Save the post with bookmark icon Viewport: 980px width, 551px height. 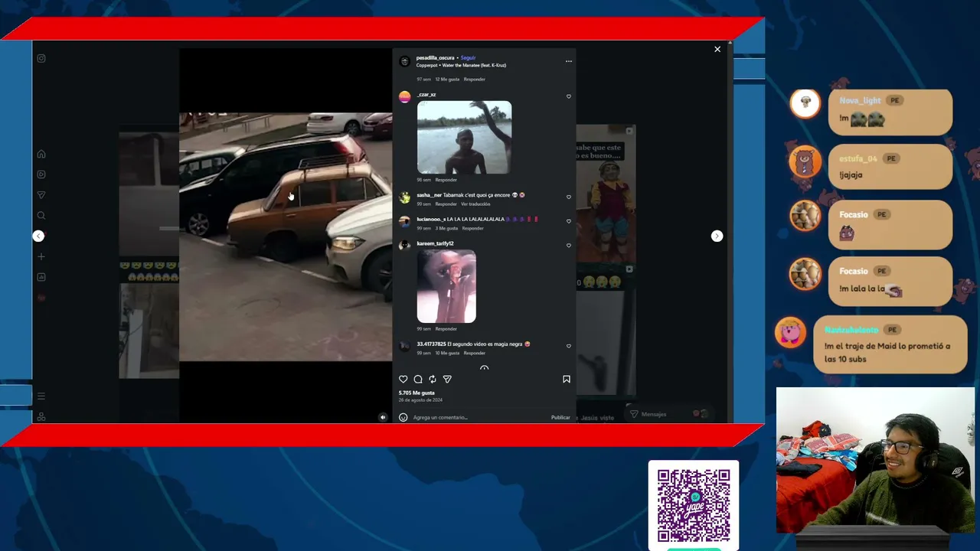pos(567,379)
